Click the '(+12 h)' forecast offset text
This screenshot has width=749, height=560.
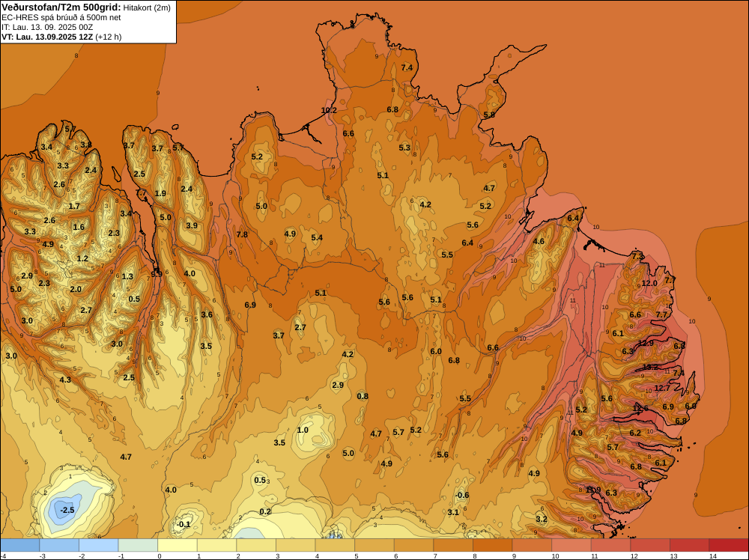[109, 37]
